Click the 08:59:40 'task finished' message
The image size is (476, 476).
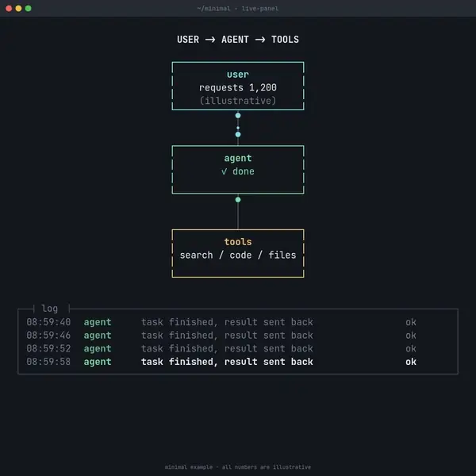pos(227,322)
